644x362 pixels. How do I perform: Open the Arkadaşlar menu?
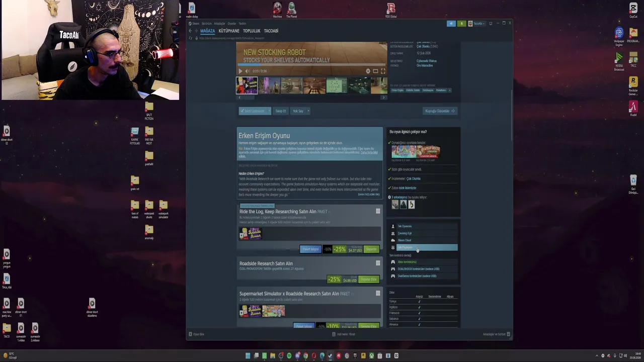coord(219,24)
